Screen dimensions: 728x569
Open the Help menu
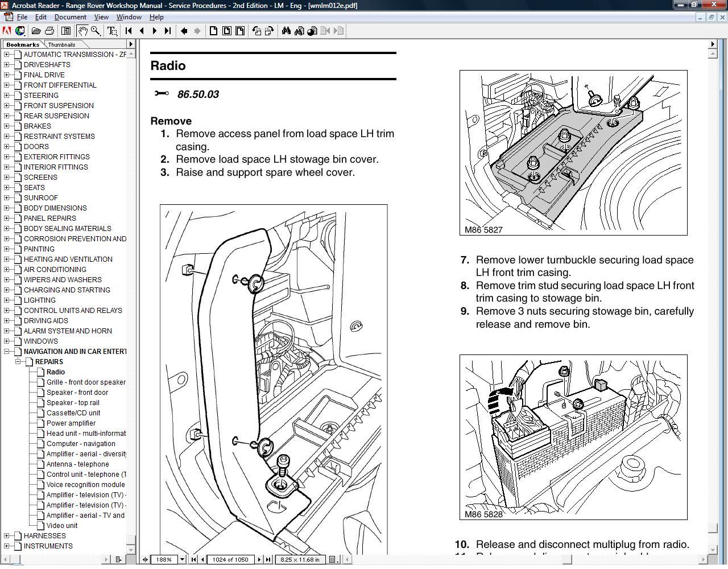point(156,17)
